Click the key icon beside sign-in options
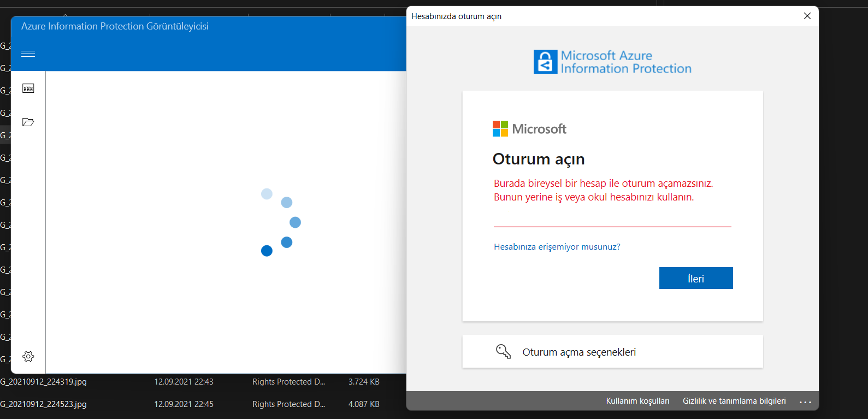Viewport: 868px width, 419px height. pos(503,352)
